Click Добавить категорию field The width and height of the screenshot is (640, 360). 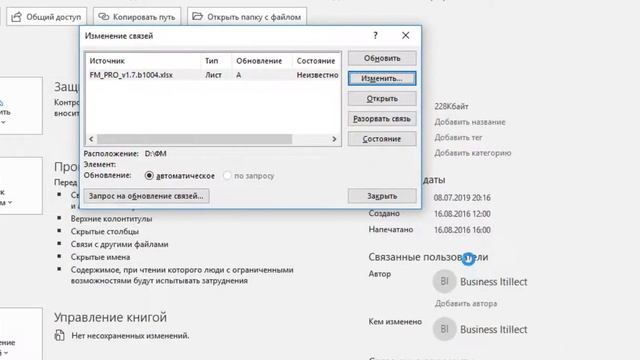473,153
